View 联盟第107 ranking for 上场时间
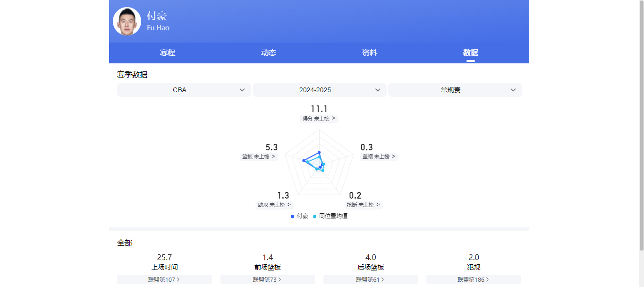 point(164,279)
